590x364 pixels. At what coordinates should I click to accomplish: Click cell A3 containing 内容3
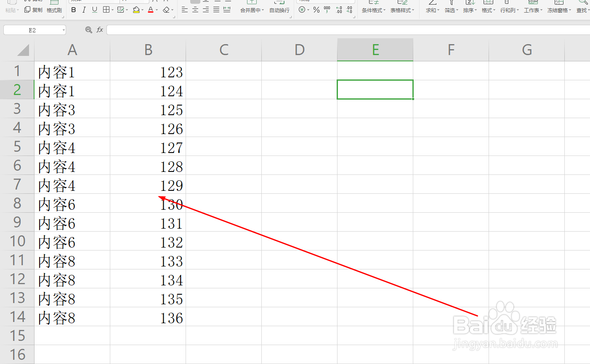coord(72,108)
